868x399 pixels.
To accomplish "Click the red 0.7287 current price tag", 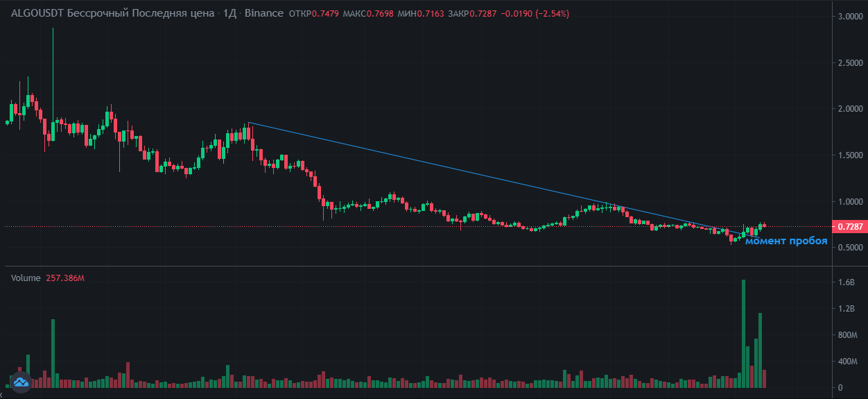I will pos(850,227).
